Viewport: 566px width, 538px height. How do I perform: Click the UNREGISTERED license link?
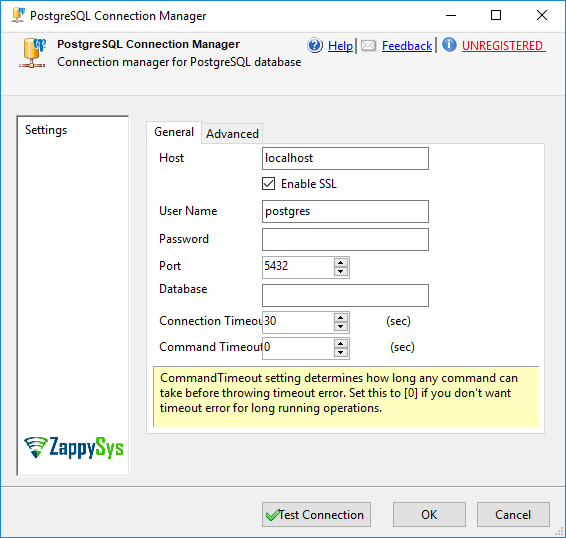[x=504, y=46]
